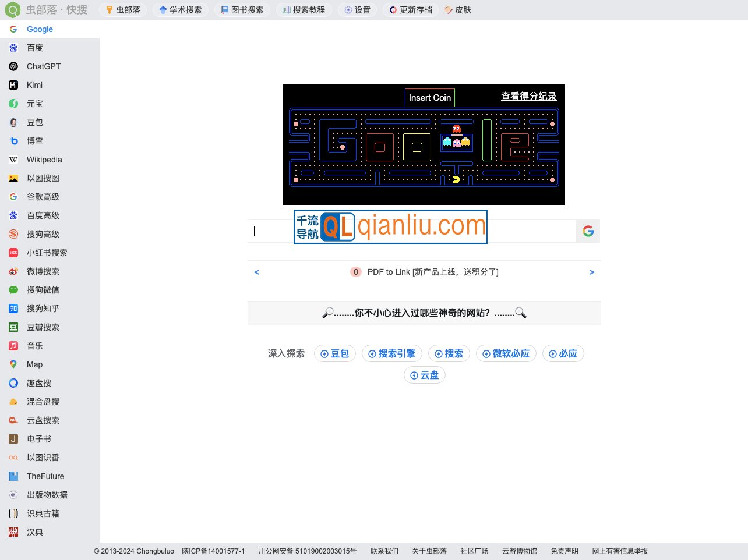
Task: Open 学术搜索 in the top toolbar
Action: coord(181,10)
